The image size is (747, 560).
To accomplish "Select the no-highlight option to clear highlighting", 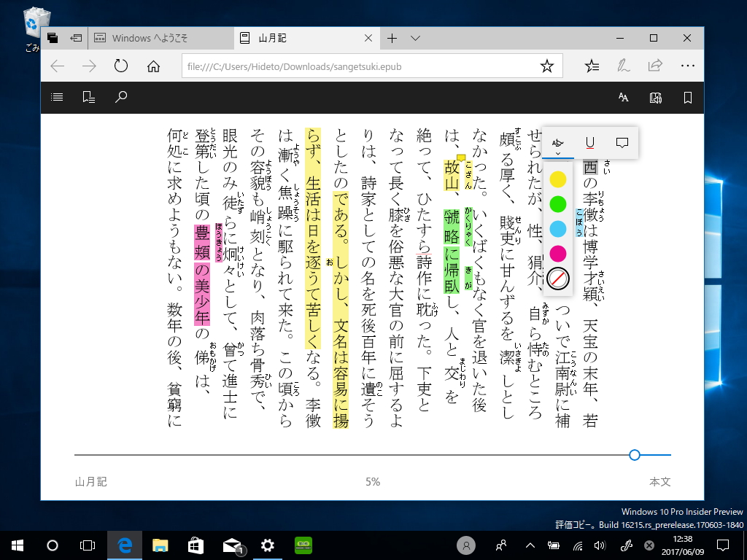I will (x=559, y=279).
